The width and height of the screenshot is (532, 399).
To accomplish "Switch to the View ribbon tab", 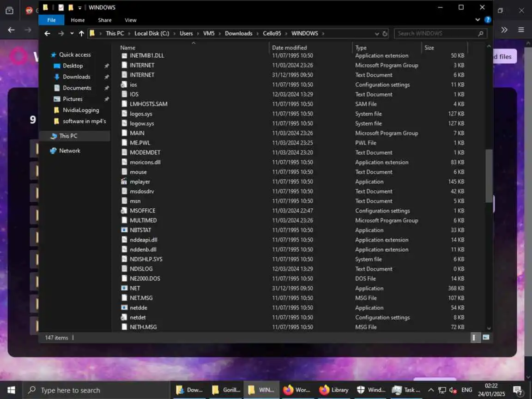I will coord(131,20).
